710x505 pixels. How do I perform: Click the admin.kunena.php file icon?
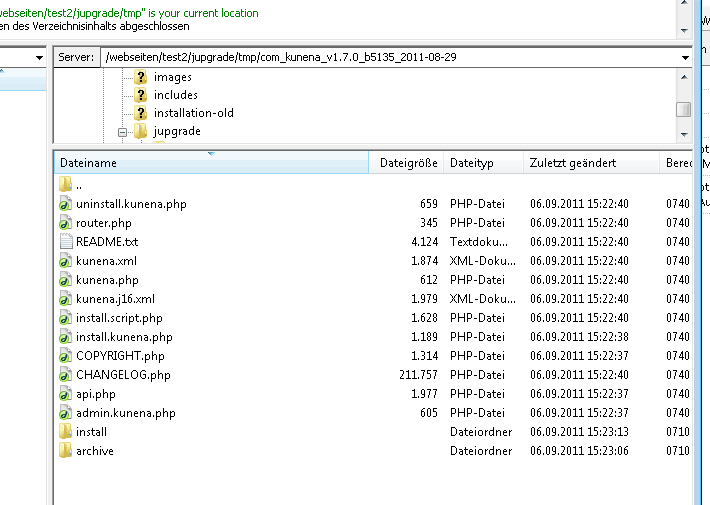[x=65, y=414]
